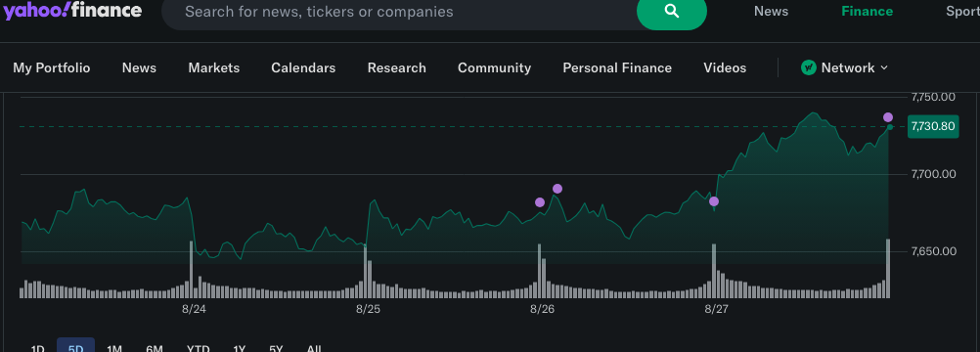Image resolution: width=980 pixels, height=352 pixels.
Task: Select the All chart range
Action: pyautogui.click(x=314, y=348)
